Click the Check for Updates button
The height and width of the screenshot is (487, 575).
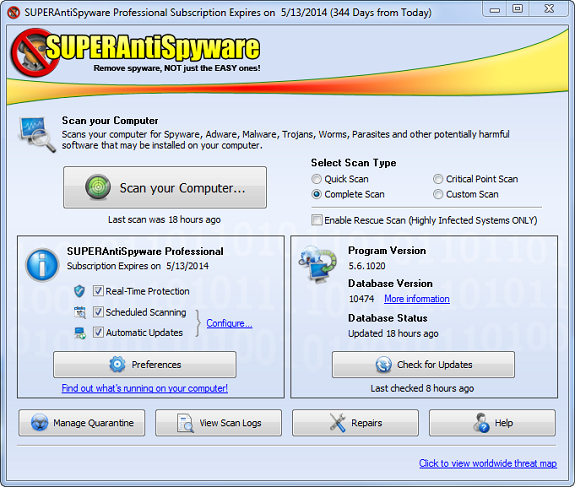[x=423, y=365]
